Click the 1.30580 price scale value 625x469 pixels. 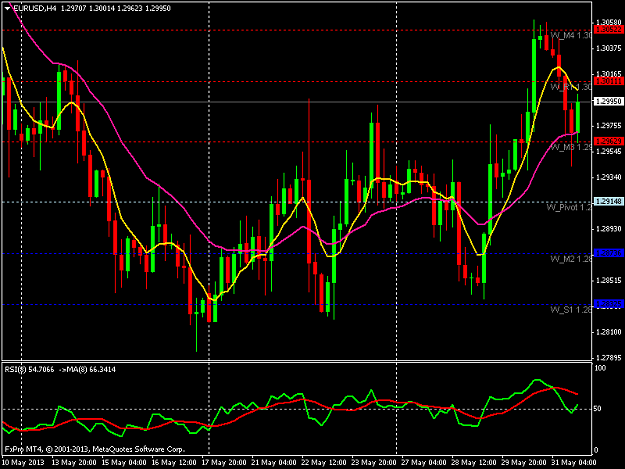click(609, 22)
